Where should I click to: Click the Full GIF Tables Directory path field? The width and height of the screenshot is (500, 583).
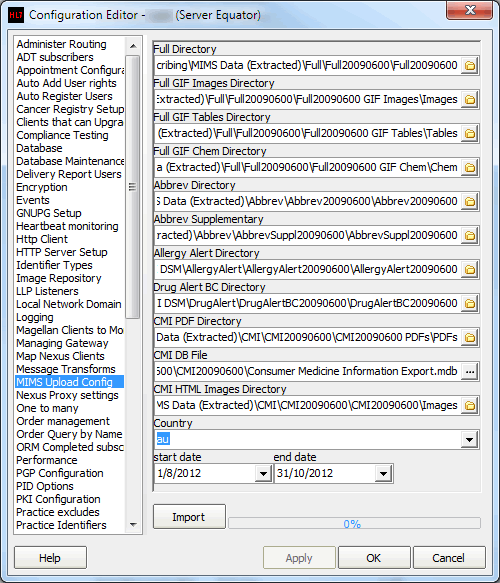307,133
